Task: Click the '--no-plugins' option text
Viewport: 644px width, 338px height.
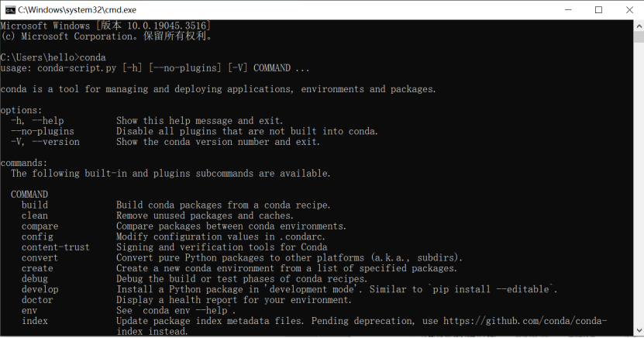Action: pos(43,132)
